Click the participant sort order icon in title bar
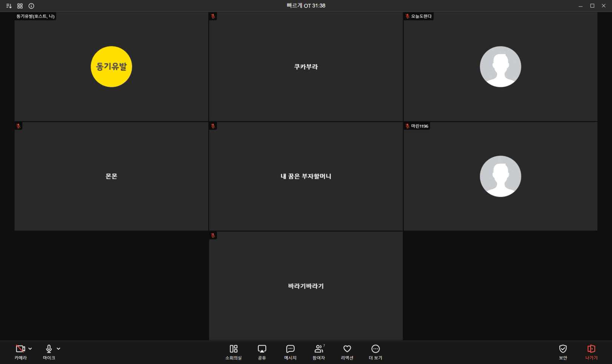The image size is (612, 364). click(9, 6)
